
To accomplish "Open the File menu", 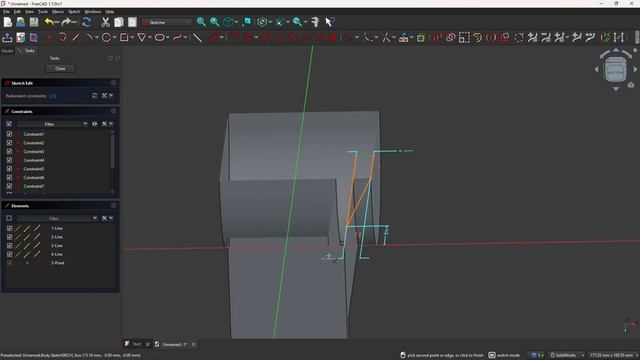I will click(x=6, y=12).
